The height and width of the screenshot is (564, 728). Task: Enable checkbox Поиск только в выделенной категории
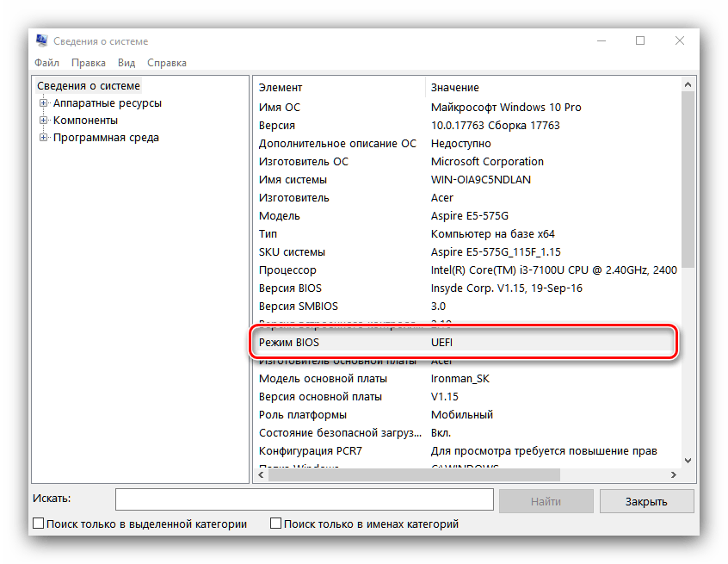38,523
